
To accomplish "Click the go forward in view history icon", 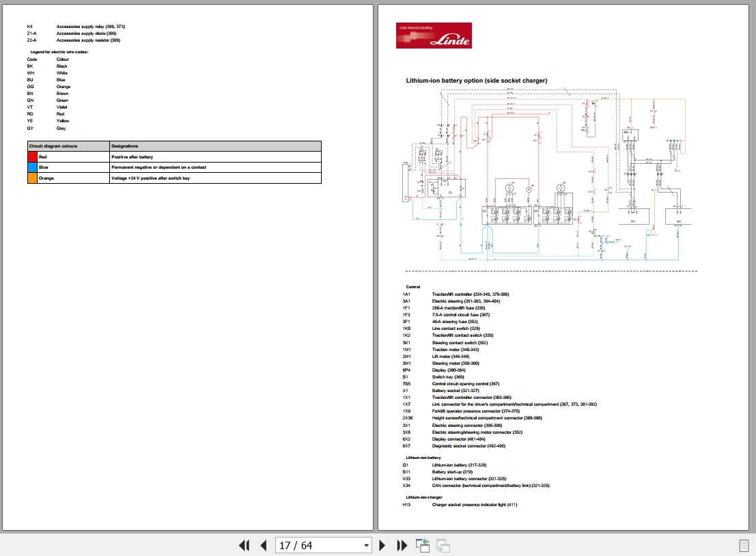I will pos(443,545).
